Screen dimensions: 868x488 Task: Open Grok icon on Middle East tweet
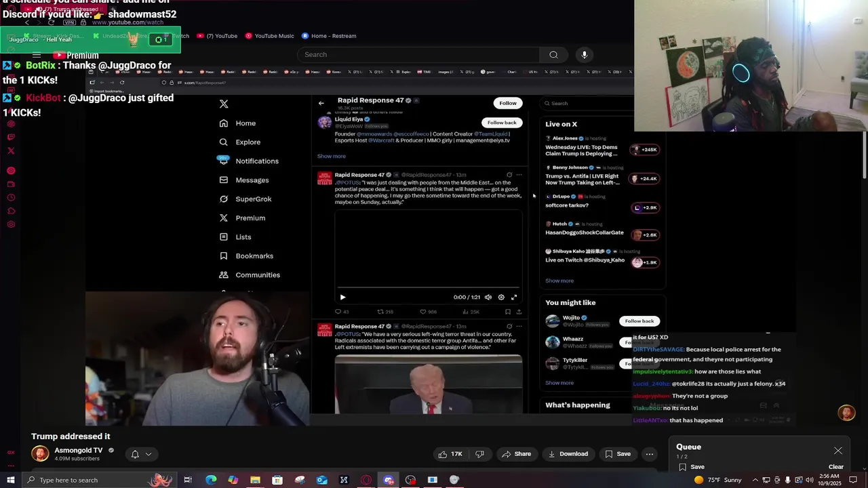point(509,175)
